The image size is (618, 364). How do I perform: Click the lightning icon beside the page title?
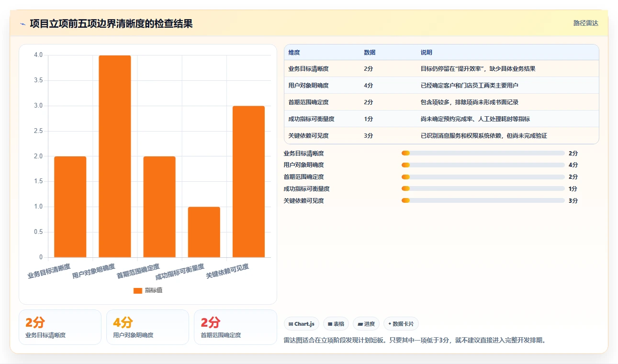pyautogui.click(x=22, y=24)
